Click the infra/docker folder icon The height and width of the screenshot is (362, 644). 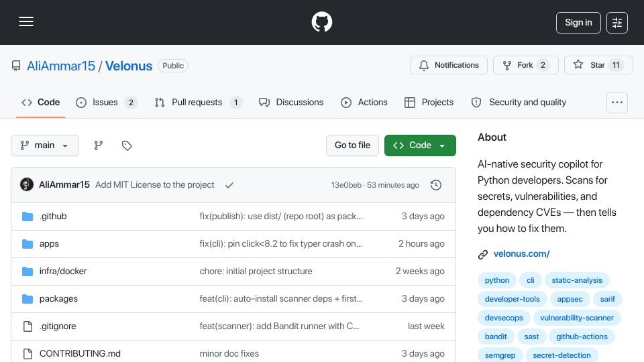click(28, 271)
